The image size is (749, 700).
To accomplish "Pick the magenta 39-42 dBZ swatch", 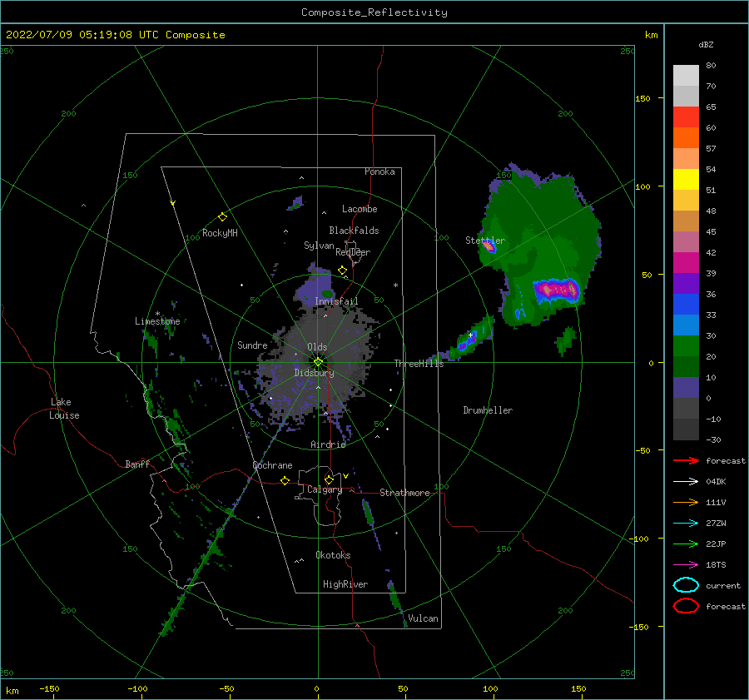I will tap(686, 263).
